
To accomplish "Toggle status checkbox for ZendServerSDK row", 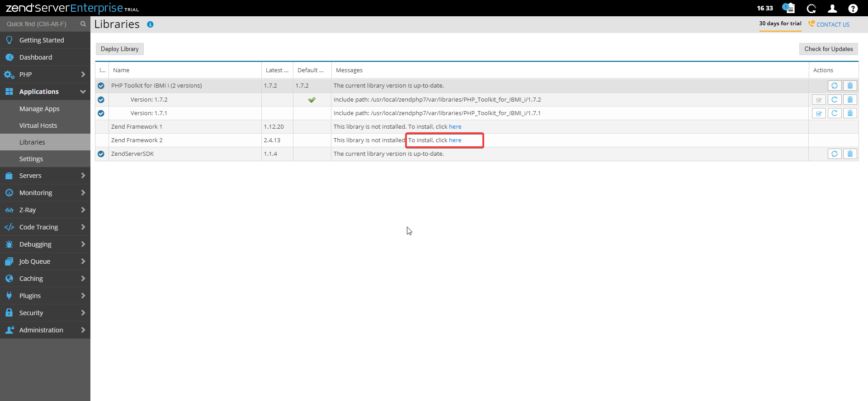I will point(101,154).
